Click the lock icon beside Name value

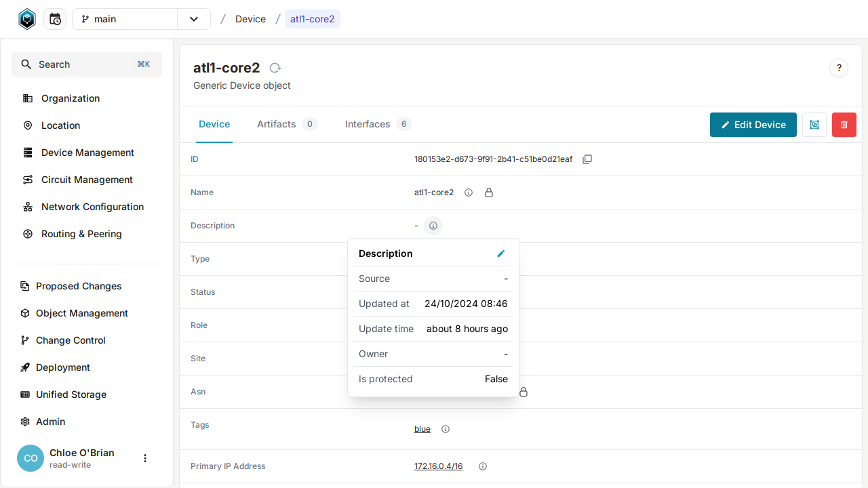click(x=489, y=192)
